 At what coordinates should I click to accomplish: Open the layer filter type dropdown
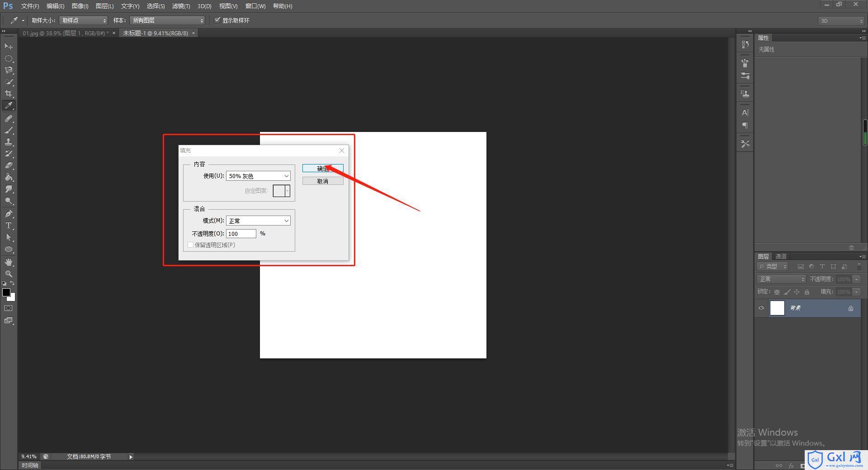[x=773, y=267]
